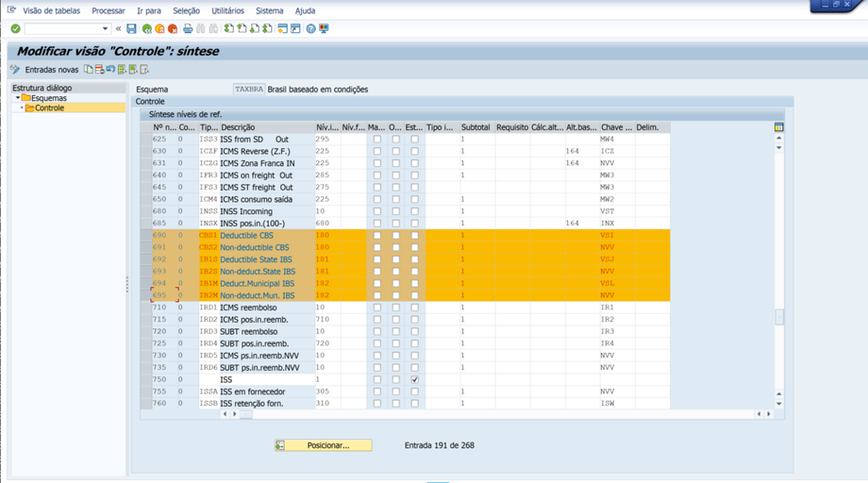The image size is (868, 483).
Task: Collapse the Esquemas tree node
Action: pyautogui.click(x=18, y=98)
